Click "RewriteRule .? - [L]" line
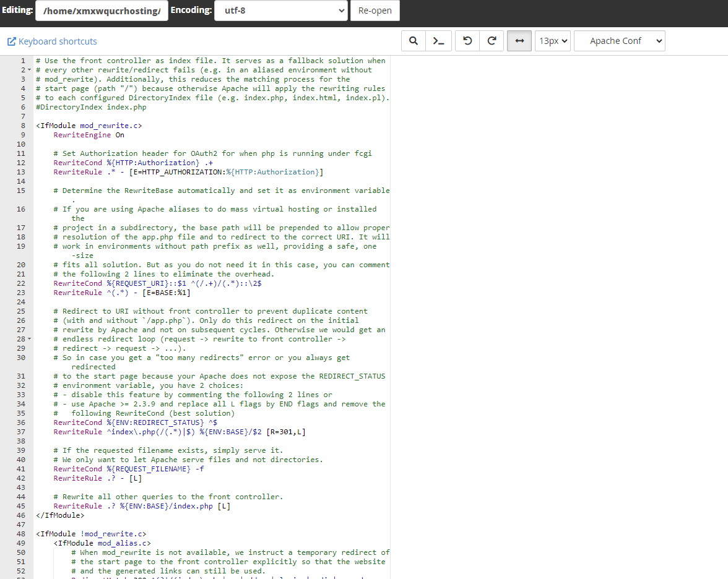This screenshot has width=728, height=579. point(98,478)
